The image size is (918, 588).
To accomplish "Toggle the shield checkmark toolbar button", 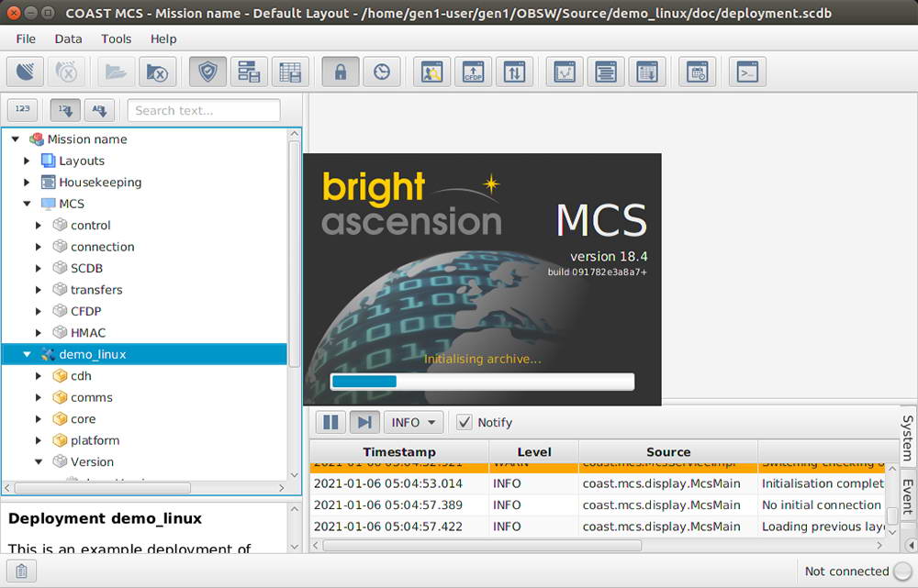I will tap(207, 72).
